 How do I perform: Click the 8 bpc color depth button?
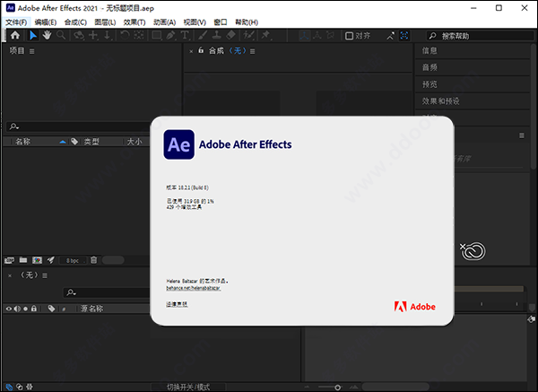(x=73, y=260)
